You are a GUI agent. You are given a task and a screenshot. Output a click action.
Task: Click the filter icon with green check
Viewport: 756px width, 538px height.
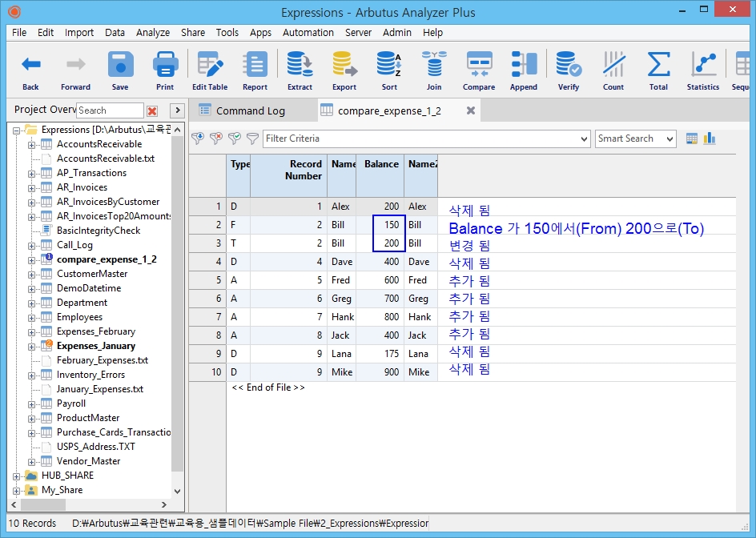coord(235,139)
